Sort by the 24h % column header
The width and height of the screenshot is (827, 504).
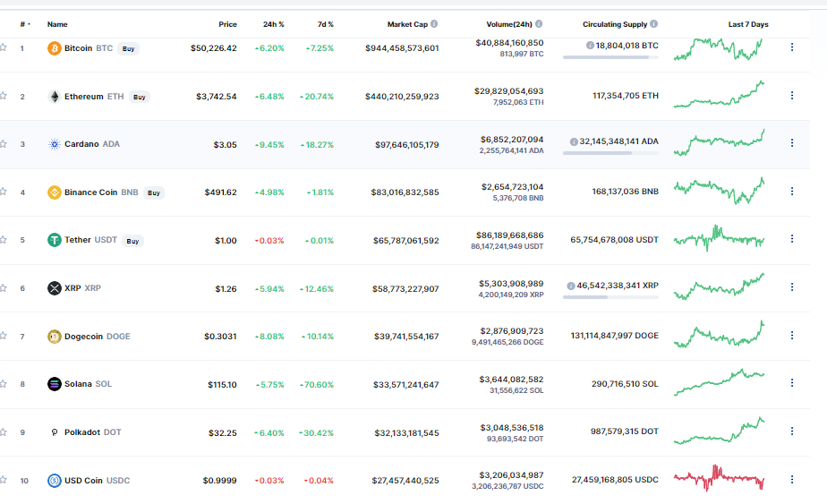273,24
